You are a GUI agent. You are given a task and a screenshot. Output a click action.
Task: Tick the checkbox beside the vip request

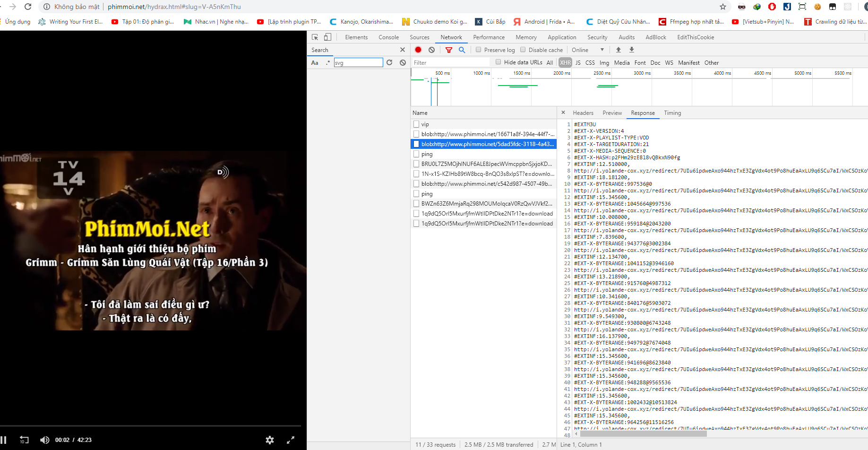click(x=416, y=124)
